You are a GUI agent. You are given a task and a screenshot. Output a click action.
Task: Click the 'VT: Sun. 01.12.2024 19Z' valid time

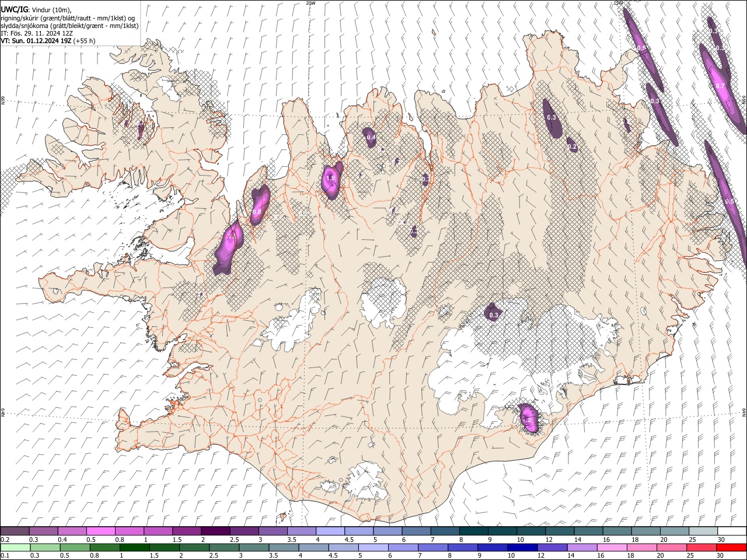point(36,41)
